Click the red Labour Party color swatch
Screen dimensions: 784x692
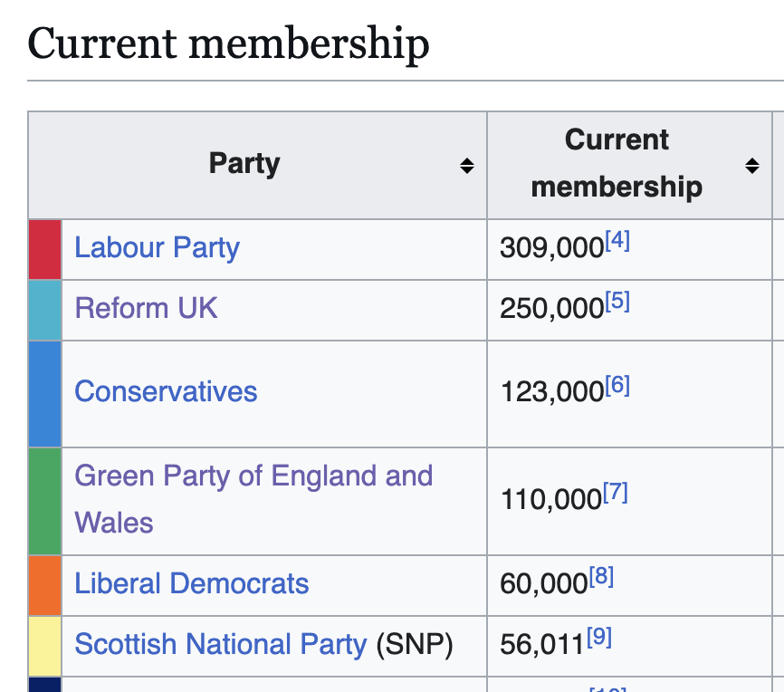[x=45, y=249]
